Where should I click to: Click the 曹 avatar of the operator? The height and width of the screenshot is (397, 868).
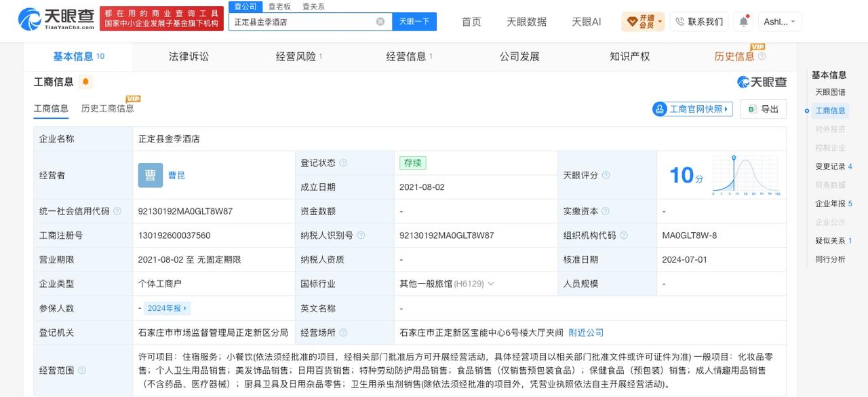[151, 175]
